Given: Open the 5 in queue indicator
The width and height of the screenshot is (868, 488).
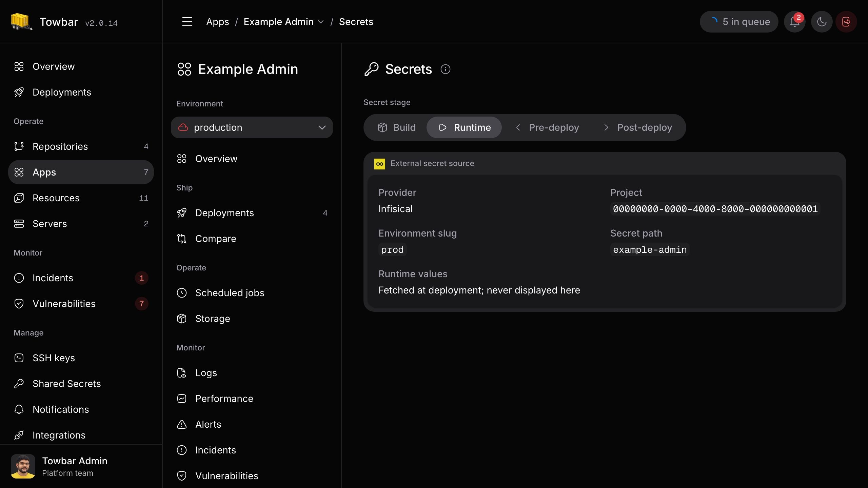Looking at the screenshot, I should (739, 22).
